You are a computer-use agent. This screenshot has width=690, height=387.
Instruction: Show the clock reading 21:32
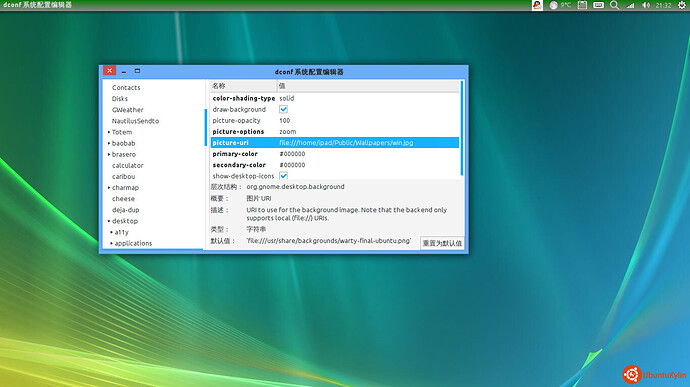tap(663, 5)
